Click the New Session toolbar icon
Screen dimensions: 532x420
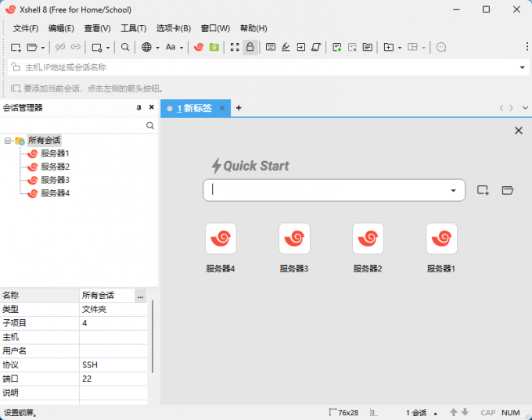point(16,47)
